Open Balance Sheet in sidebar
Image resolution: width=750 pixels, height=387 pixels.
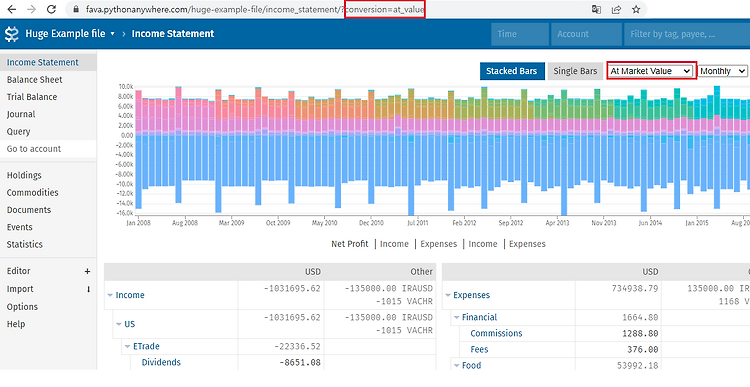pyautogui.click(x=34, y=79)
